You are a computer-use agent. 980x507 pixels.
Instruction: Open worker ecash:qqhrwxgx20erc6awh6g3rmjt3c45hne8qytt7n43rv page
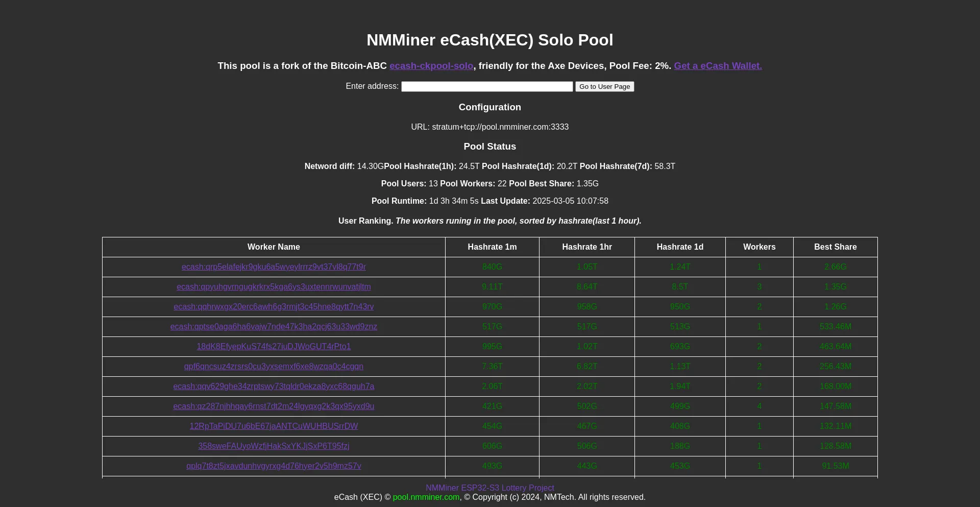tap(274, 307)
